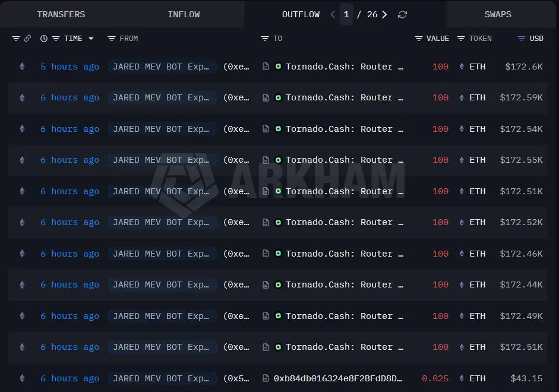Click ETH token icon in $172.6K row

coord(462,67)
